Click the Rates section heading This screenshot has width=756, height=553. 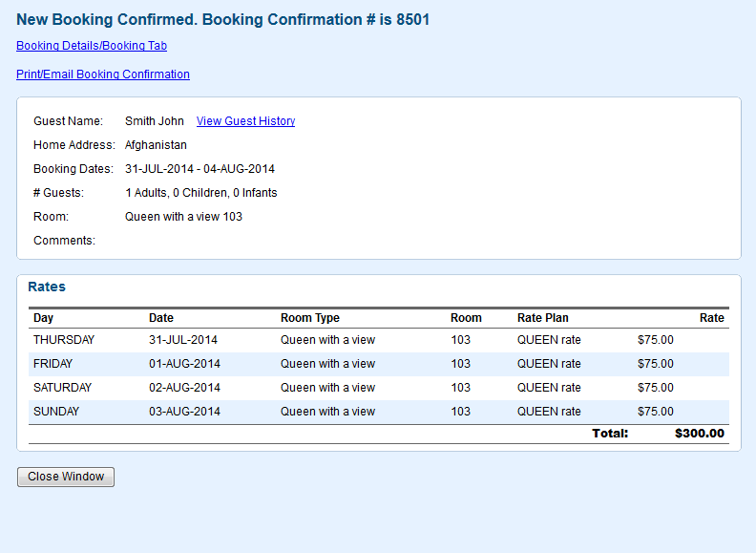(x=47, y=287)
